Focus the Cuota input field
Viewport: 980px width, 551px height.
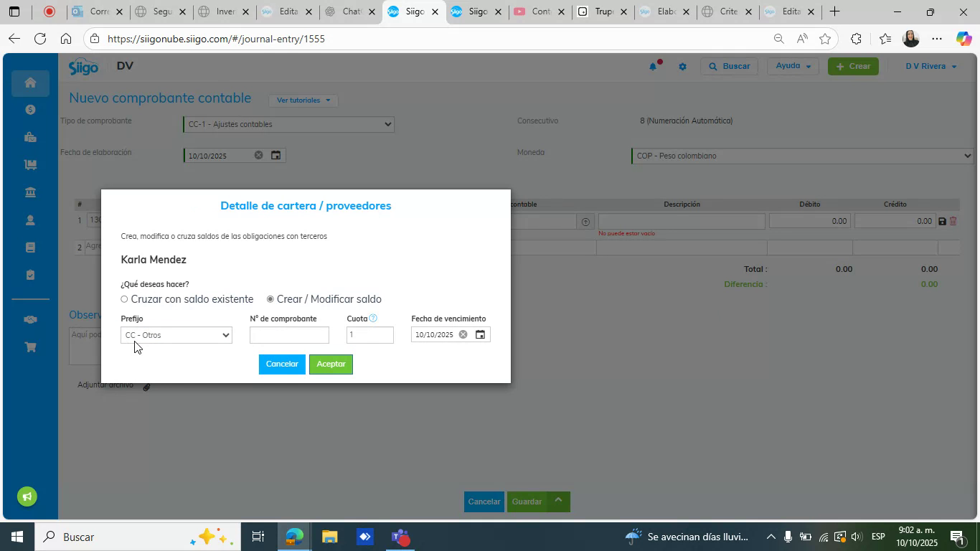coord(370,335)
